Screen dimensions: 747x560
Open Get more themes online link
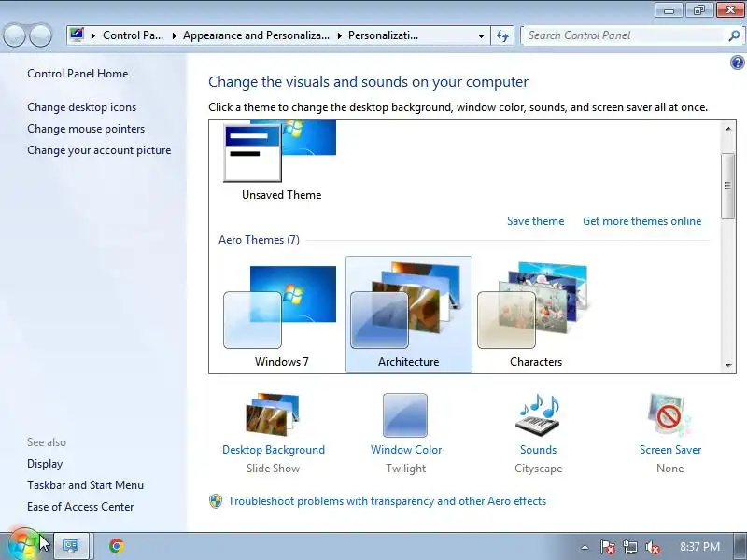[641, 221]
